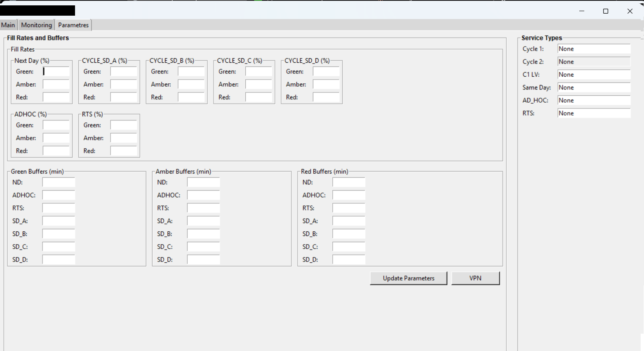Image resolution: width=644 pixels, height=351 pixels.
Task: Select the CYCLE_SD_B Red input box
Action: click(x=191, y=97)
